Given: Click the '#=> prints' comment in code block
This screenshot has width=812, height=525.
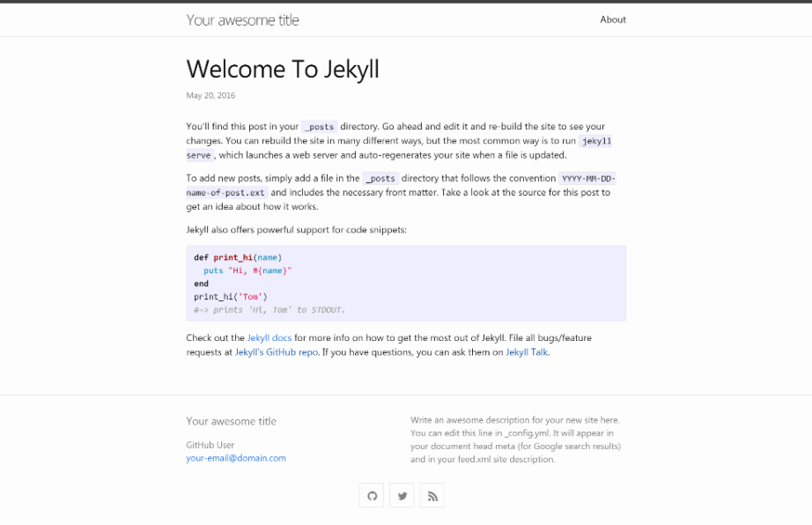Looking at the screenshot, I should click(x=269, y=310).
